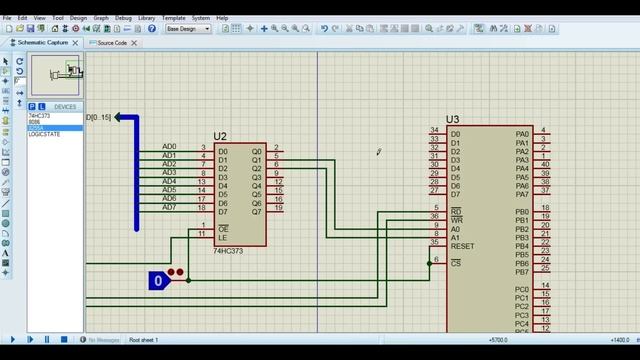The height and width of the screenshot is (360, 640).
Task: Toggle the logic state 0 indicator
Action: click(160, 281)
